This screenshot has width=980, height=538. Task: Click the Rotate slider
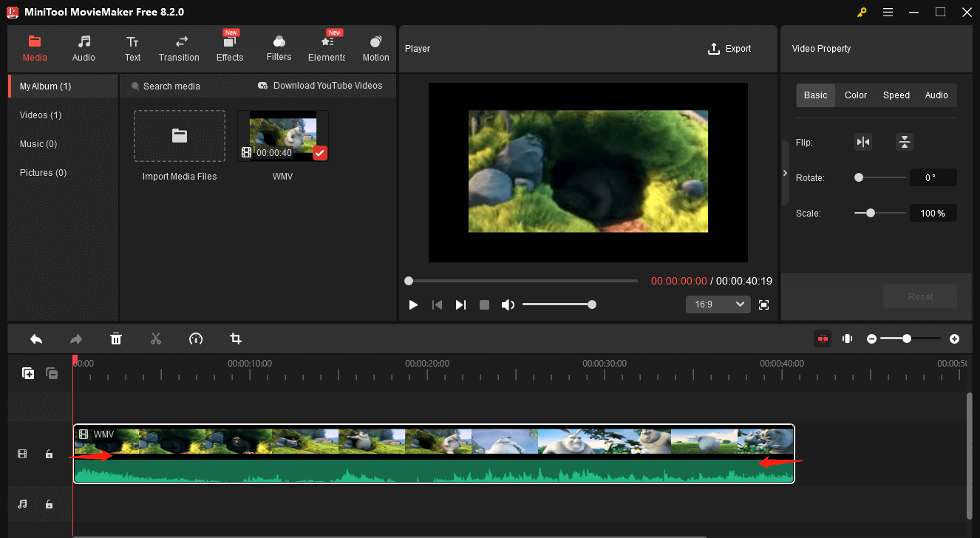[880, 177]
